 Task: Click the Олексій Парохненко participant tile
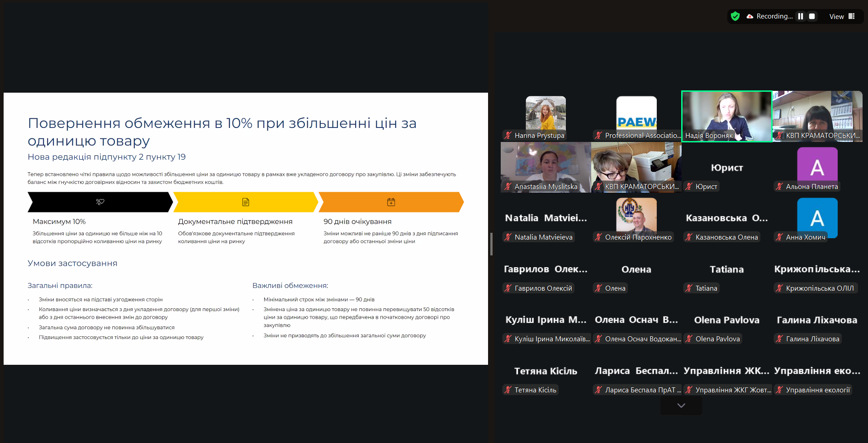tap(636, 218)
